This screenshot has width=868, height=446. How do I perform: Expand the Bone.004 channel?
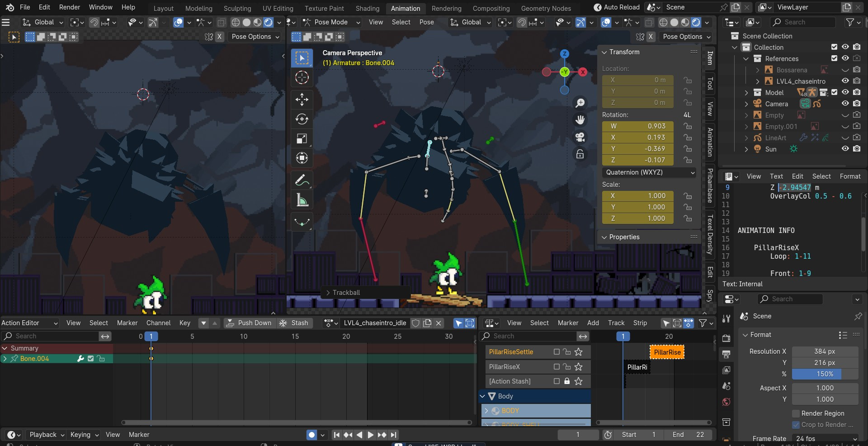(5, 359)
